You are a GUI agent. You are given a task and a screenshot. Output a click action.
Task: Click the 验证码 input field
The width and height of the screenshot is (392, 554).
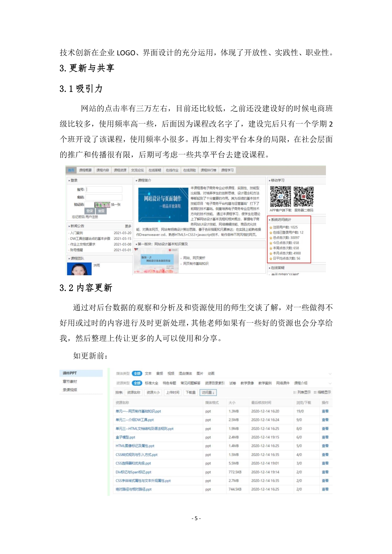(89, 205)
